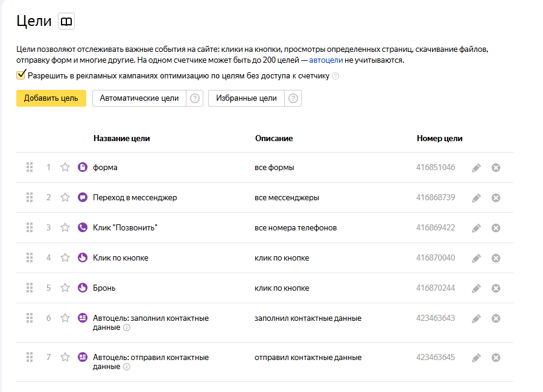
Task: Click the form-type icon beside форма
Action: (83, 167)
